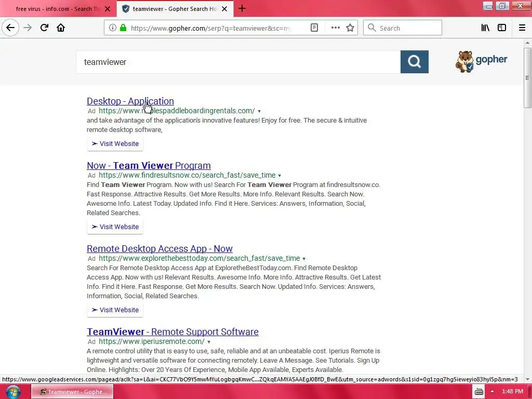Open Windows Start button
Screen dimensions: 532x399
point(12,392)
